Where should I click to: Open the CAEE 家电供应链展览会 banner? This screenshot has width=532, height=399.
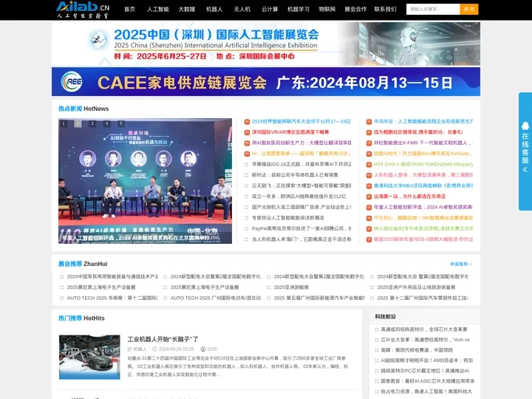(266, 81)
